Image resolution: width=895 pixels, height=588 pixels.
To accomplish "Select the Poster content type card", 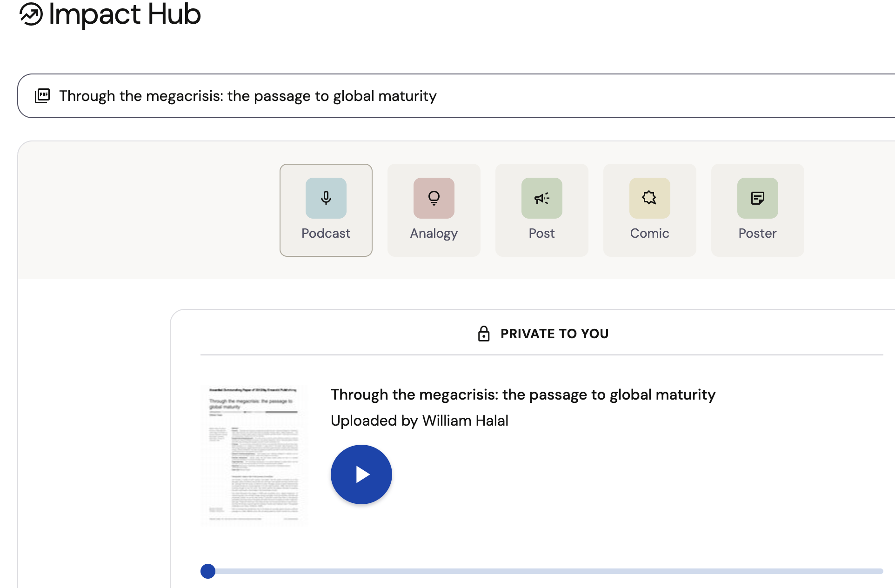I will click(757, 210).
